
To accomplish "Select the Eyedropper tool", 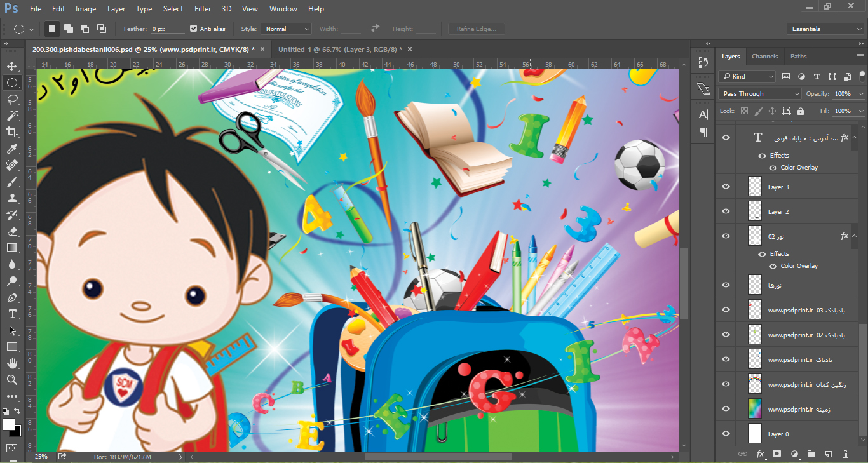I will pyautogui.click(x=11, y=149).
